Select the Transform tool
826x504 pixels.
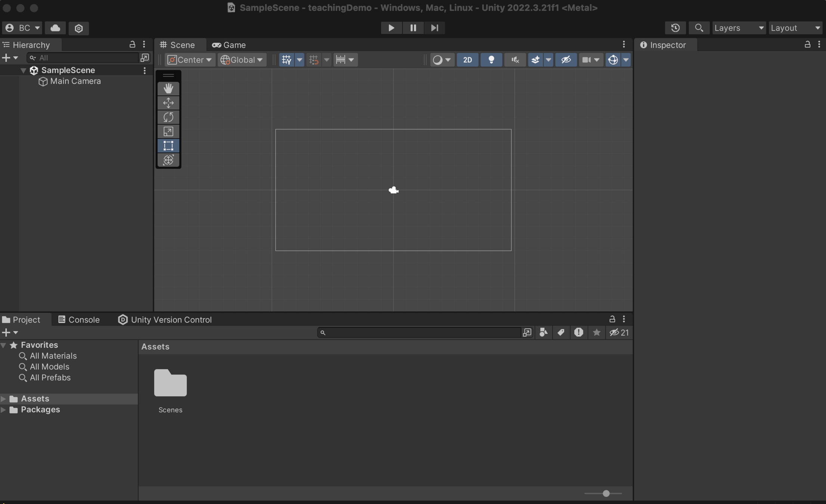[168, 160]
